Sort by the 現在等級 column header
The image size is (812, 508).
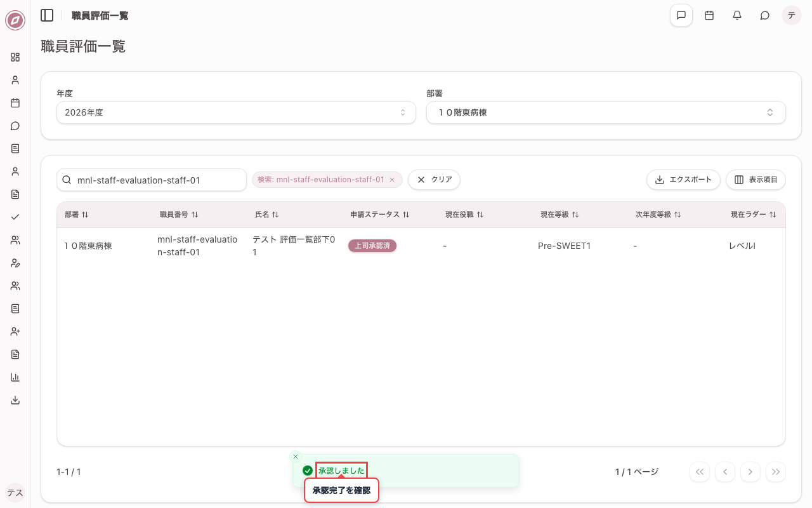click(560, 215)
